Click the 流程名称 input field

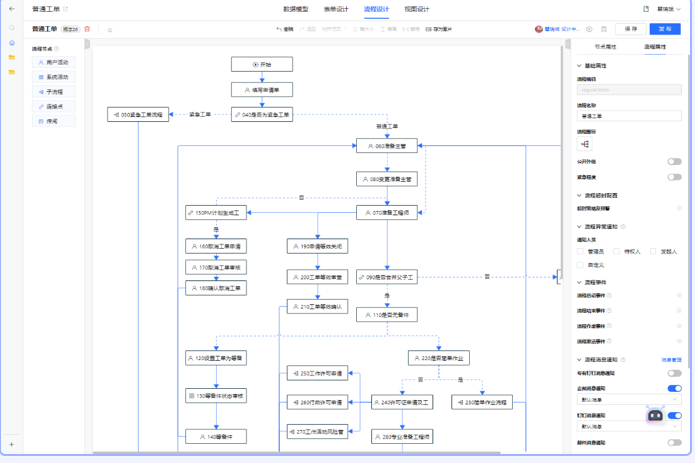(628, 115)
